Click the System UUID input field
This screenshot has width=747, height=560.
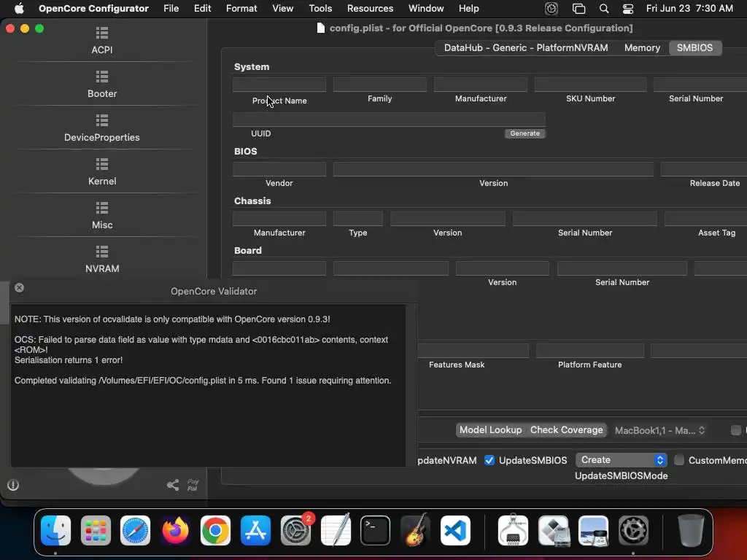389,120
